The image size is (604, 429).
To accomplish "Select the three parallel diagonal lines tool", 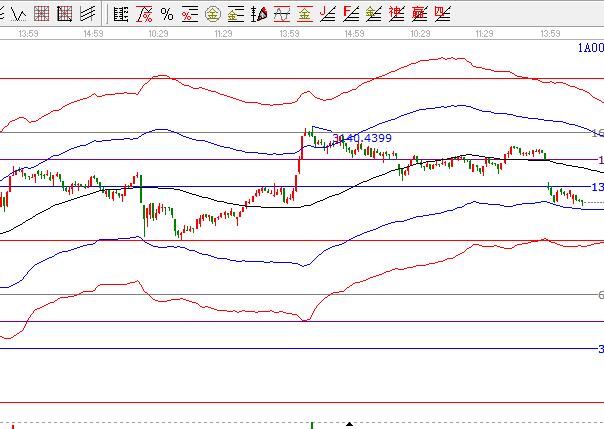I will [x=88, y=14].
